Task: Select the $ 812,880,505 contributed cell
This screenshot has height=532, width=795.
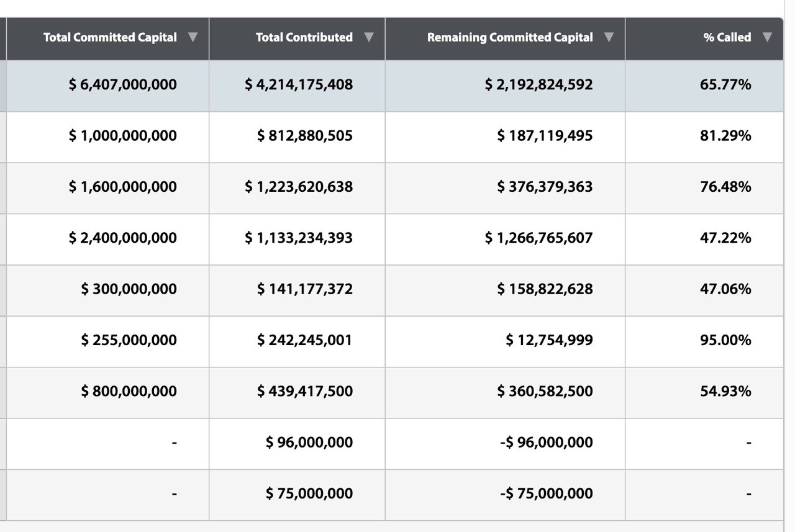Action: pos(305,135)
